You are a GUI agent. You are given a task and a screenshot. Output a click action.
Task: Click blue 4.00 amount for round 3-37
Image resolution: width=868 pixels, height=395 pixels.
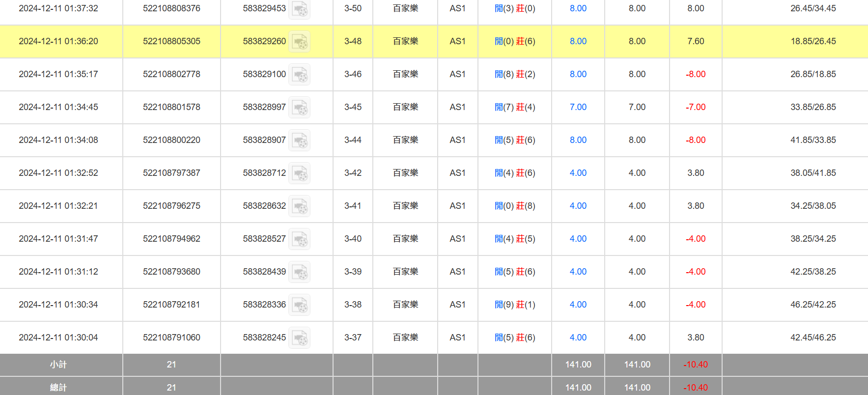tap(578, 338)
